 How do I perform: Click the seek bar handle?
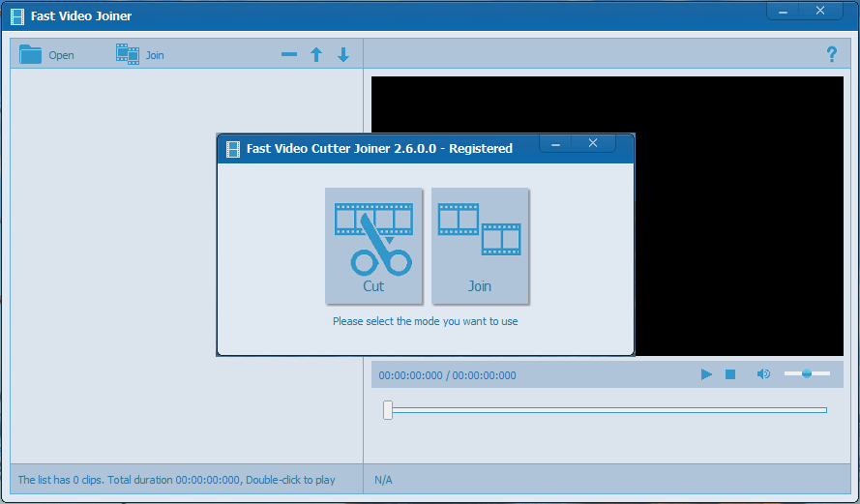click(388, 409)
